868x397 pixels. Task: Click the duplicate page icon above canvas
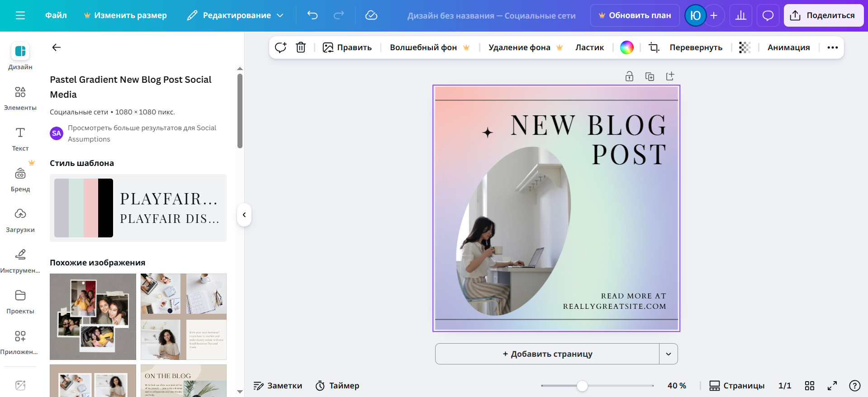pyautogui.click(x=650, y=76)
